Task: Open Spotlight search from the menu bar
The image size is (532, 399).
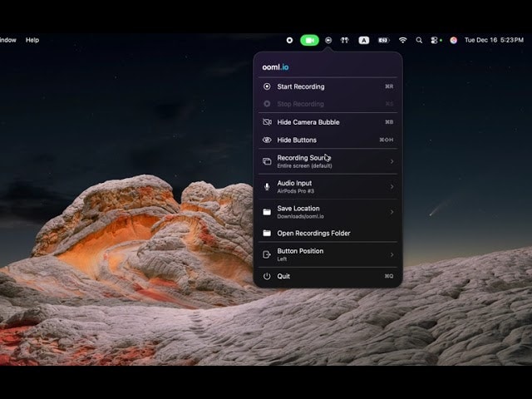Action: click(419, 40)
